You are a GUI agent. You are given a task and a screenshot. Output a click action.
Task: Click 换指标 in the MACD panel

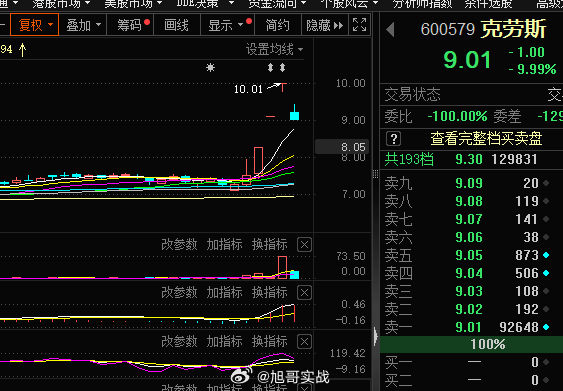tap(270, 292)
